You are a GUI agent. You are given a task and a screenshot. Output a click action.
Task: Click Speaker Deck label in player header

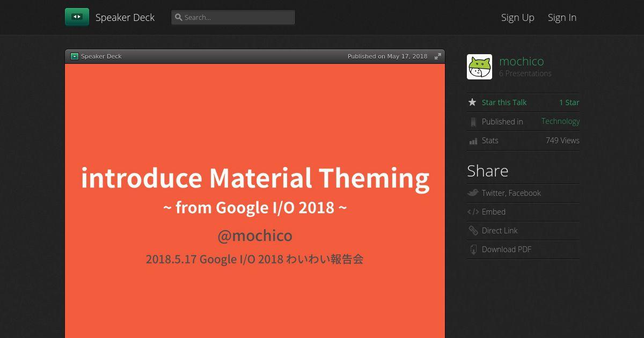click(101, 56)
